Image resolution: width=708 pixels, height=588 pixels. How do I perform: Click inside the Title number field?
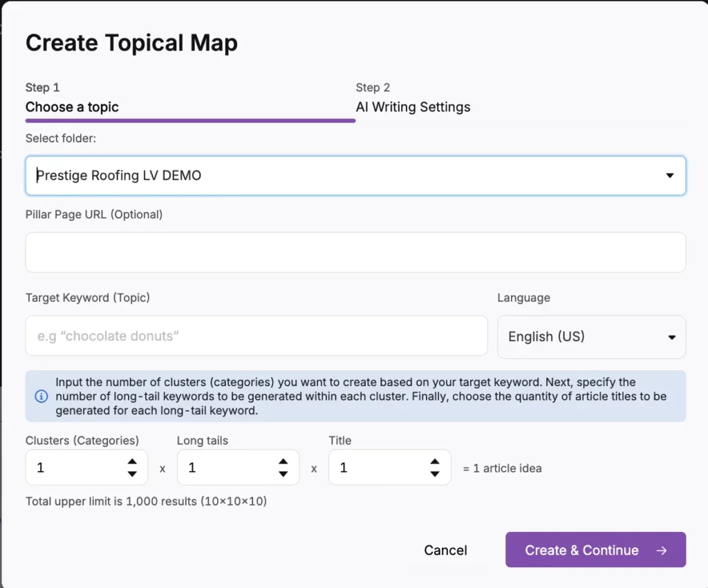376,468
